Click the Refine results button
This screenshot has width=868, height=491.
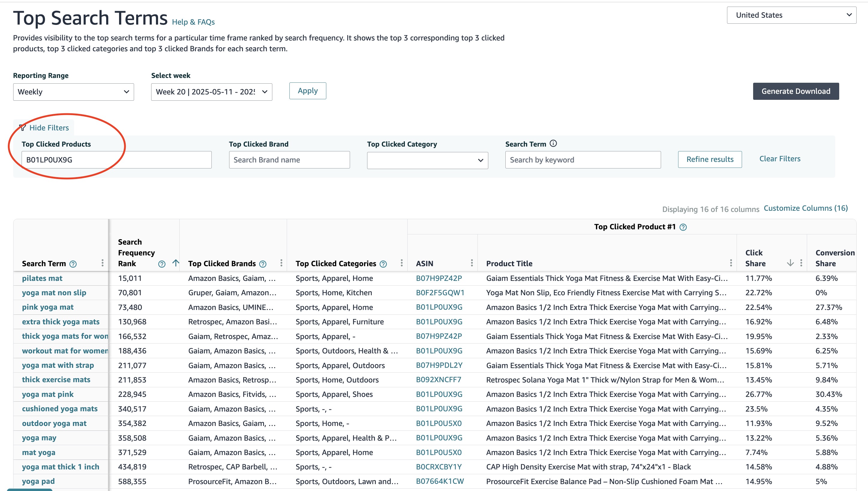coord(710,159)
